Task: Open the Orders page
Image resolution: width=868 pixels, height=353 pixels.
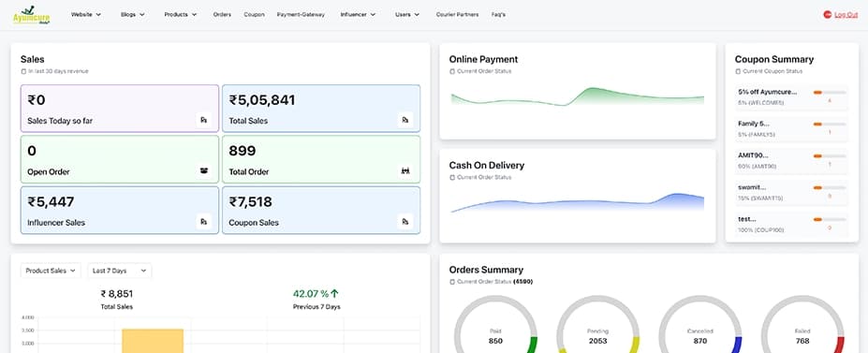Action: point(222,14)
